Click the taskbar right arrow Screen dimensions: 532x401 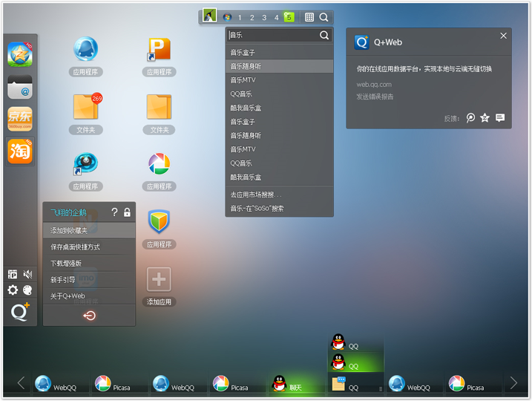[513, 383]
